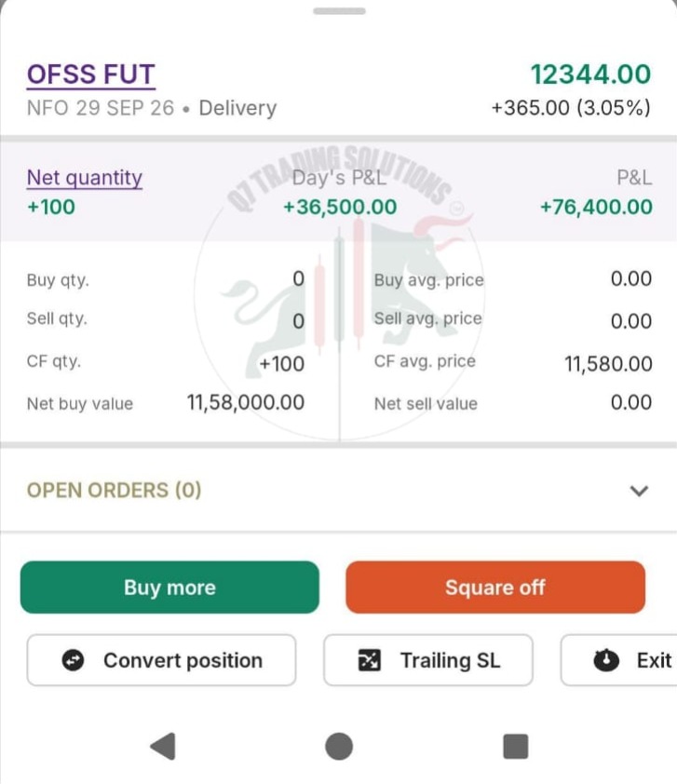Tap the Android home circle icon

(x=339, y=747)
